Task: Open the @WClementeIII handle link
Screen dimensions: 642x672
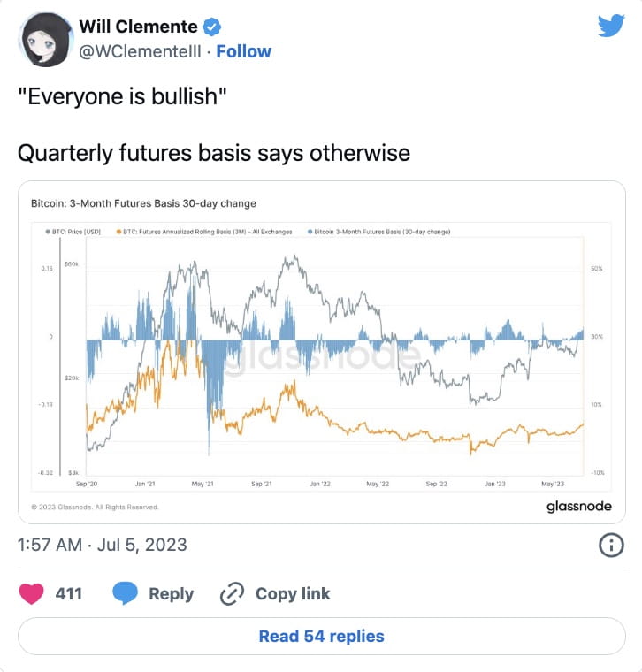Action: coord(140,51)
